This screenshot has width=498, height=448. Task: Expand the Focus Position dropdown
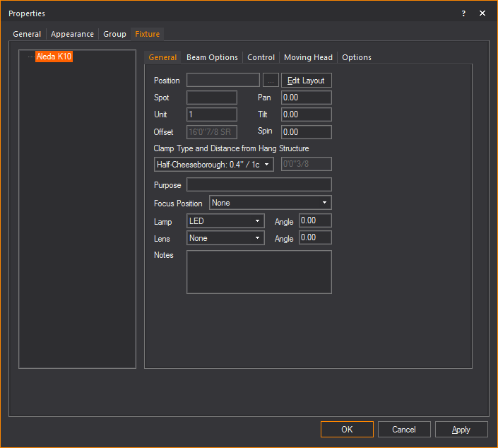[x=270, y=203]
